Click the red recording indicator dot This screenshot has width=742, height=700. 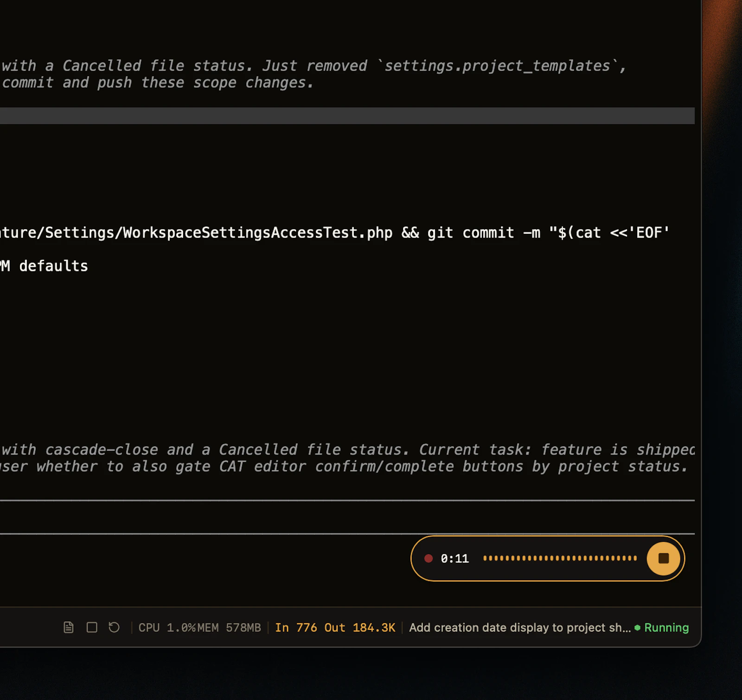[x=429, y=559]
